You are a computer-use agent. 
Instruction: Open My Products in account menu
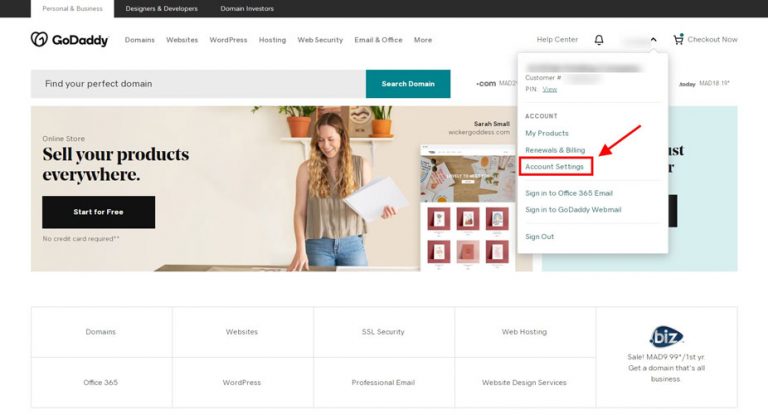coord(547,133)
